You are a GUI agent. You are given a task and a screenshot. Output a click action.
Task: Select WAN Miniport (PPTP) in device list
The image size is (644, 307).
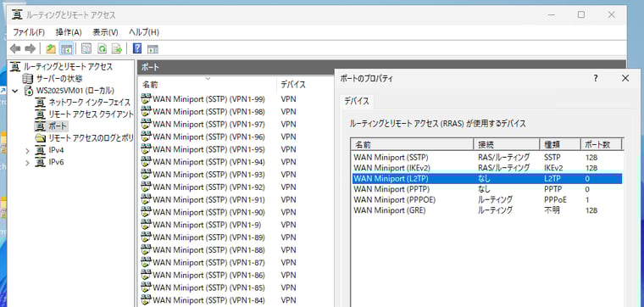pyautogui.click(x=487, y=189)
